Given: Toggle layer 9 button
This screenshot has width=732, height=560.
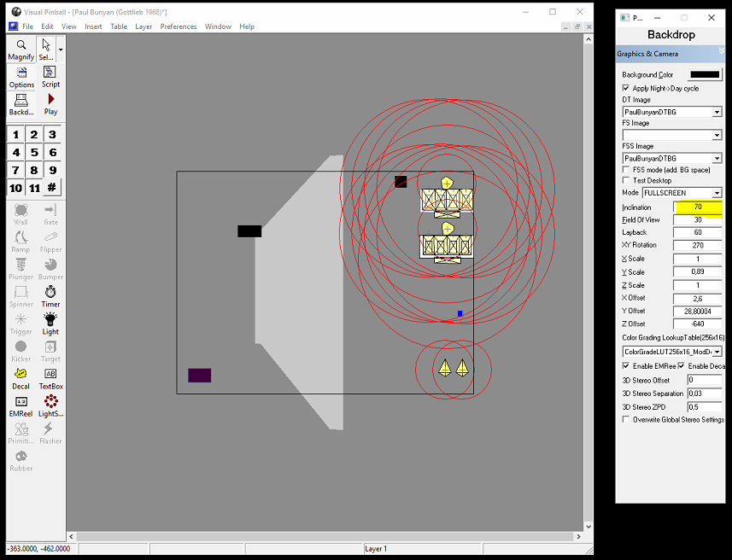Looking at the screenshot, I should [52, 170].
